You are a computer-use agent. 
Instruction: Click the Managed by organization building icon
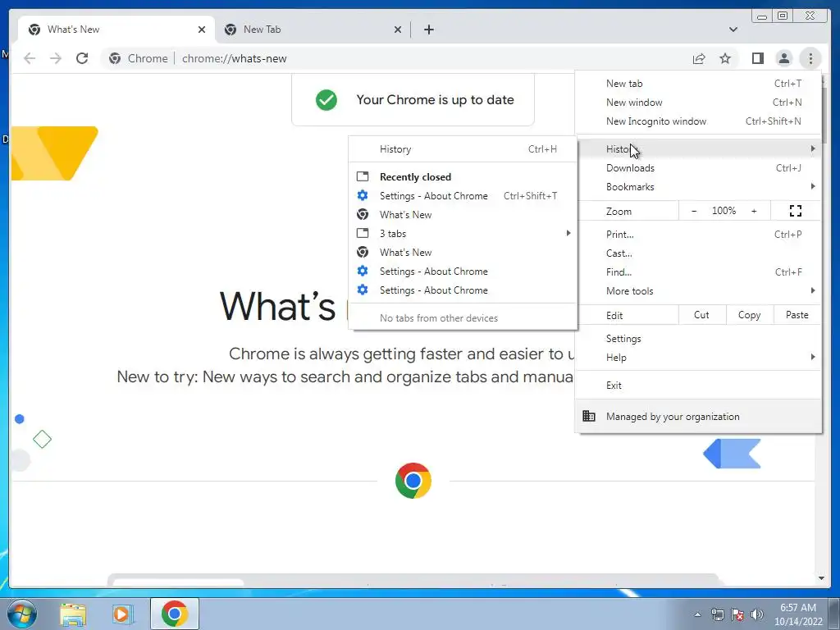tap(589, 416)
